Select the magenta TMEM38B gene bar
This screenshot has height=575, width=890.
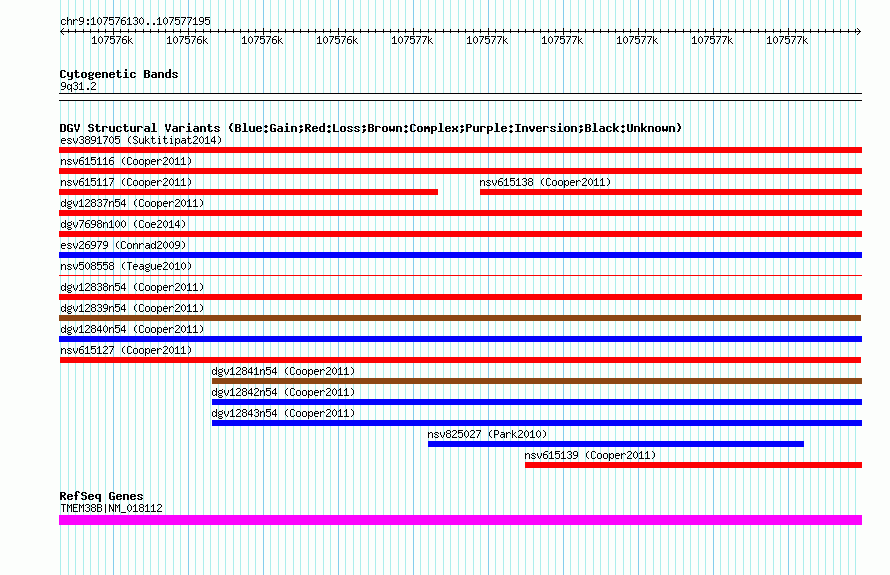tap(460, 520)
